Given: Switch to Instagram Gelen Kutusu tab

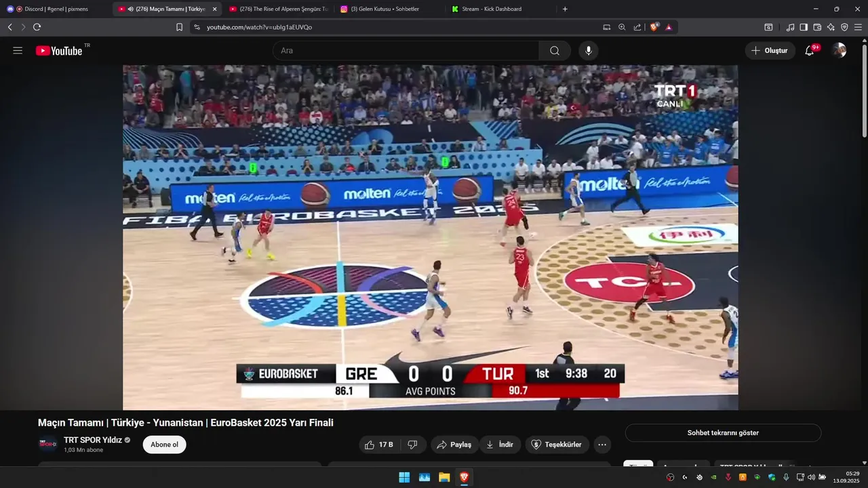Looking at the screenshot, I should (389, 9).
